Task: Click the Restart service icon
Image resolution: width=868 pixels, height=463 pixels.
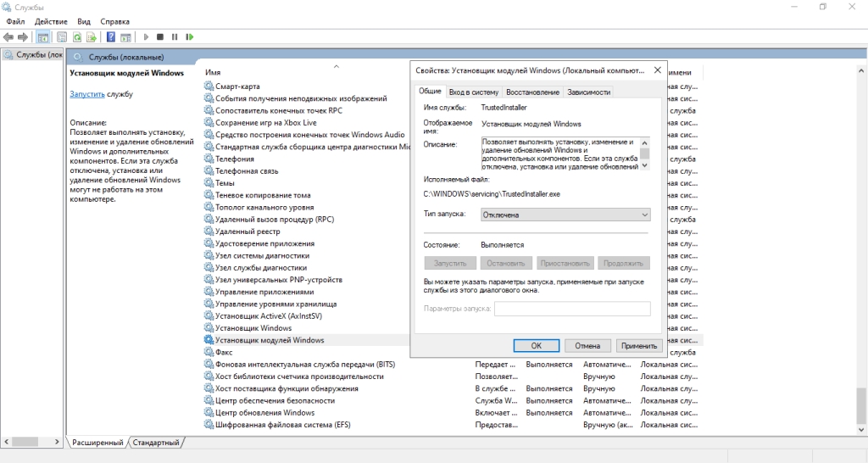Action: pyautogui.click(x=189, y=37)
